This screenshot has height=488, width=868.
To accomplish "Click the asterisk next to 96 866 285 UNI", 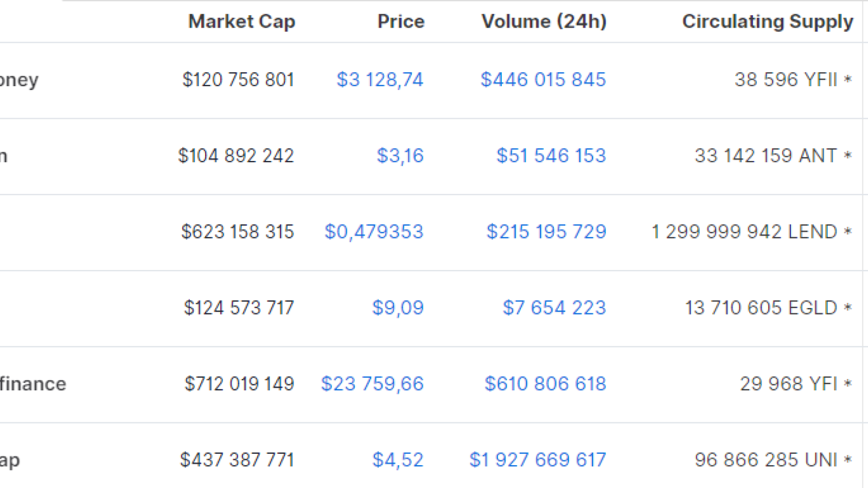I will click(848, 460).
